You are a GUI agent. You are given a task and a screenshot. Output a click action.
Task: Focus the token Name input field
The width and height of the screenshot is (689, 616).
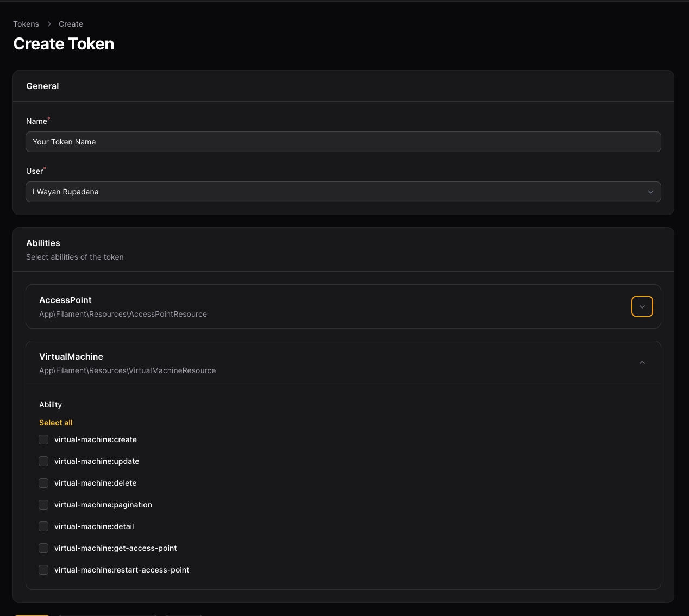[342, 142]
